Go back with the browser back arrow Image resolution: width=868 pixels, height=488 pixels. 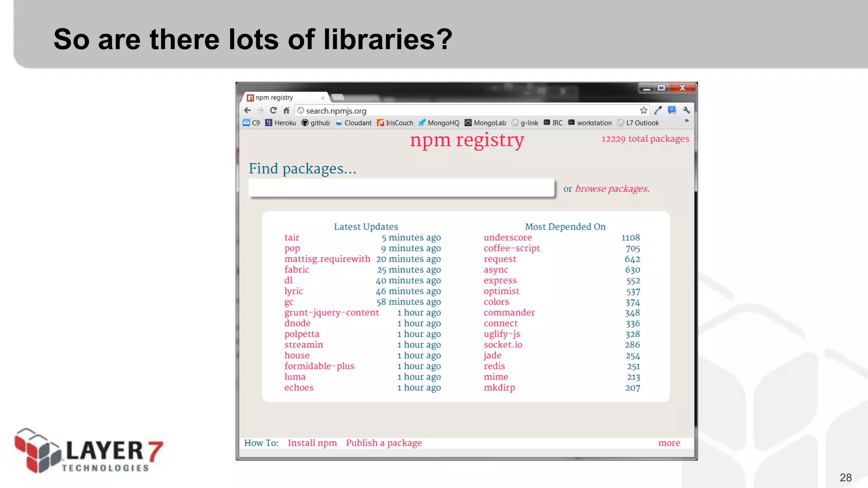[248, 111]
